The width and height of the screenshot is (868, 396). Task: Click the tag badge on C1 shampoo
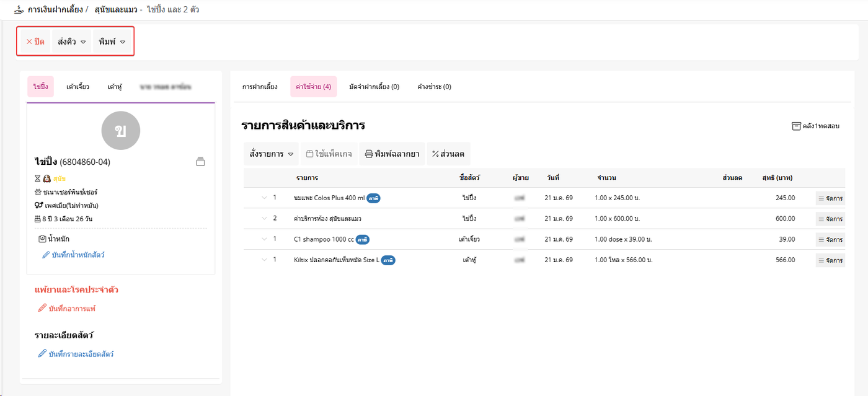click(x=363, y=239)
